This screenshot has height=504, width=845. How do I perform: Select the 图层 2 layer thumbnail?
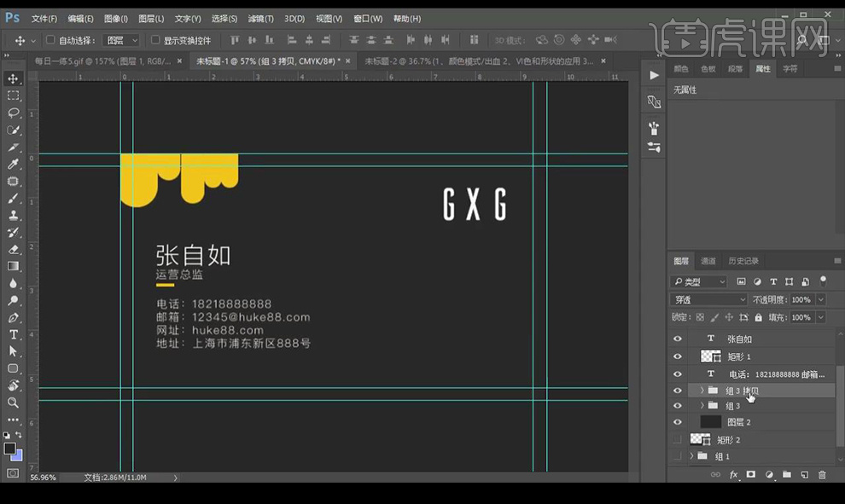(x=710, y=422)
